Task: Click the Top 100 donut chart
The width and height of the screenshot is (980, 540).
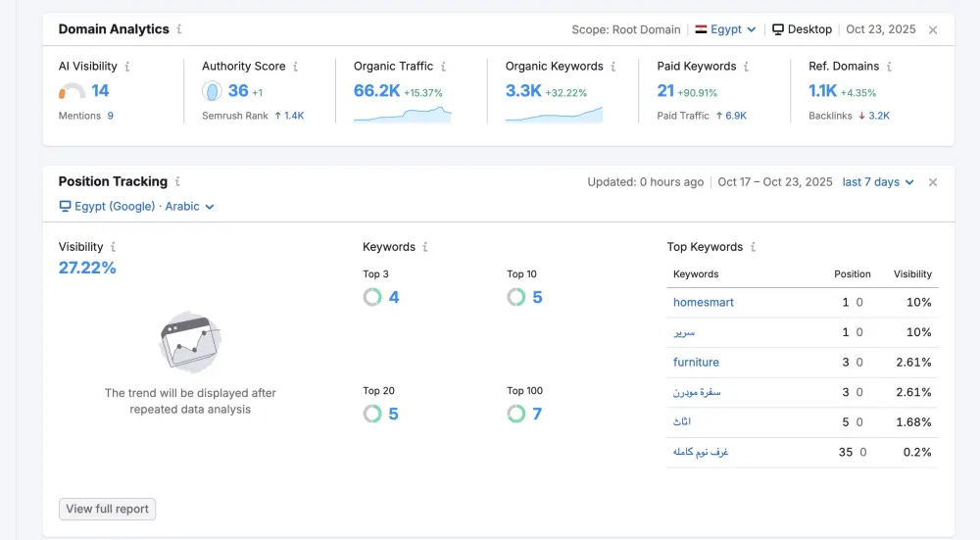Action: (516, 414)
